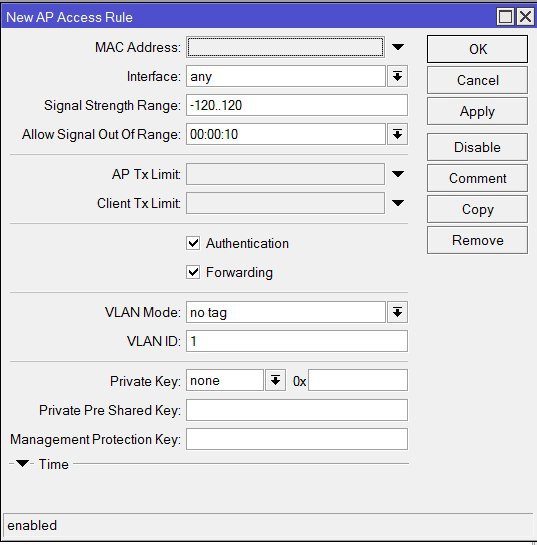537x545 pixels.
Task: Focus the MAC Address input field
Action: pos(285,47)
